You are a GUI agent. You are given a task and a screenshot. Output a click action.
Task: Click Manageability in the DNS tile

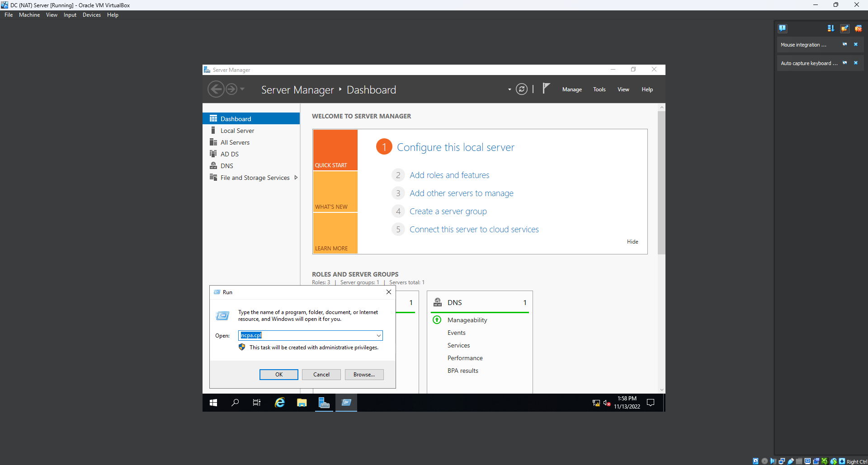click(467, 320)
